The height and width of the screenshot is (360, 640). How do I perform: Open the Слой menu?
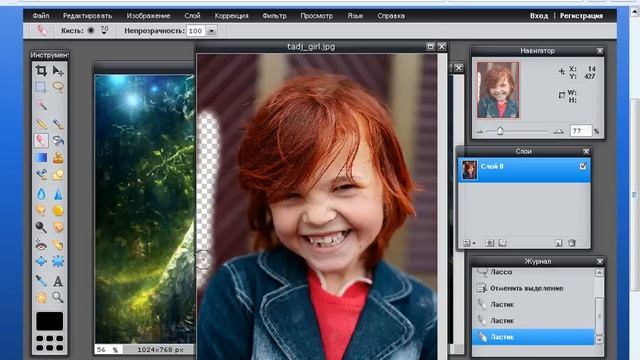(192, 16)
